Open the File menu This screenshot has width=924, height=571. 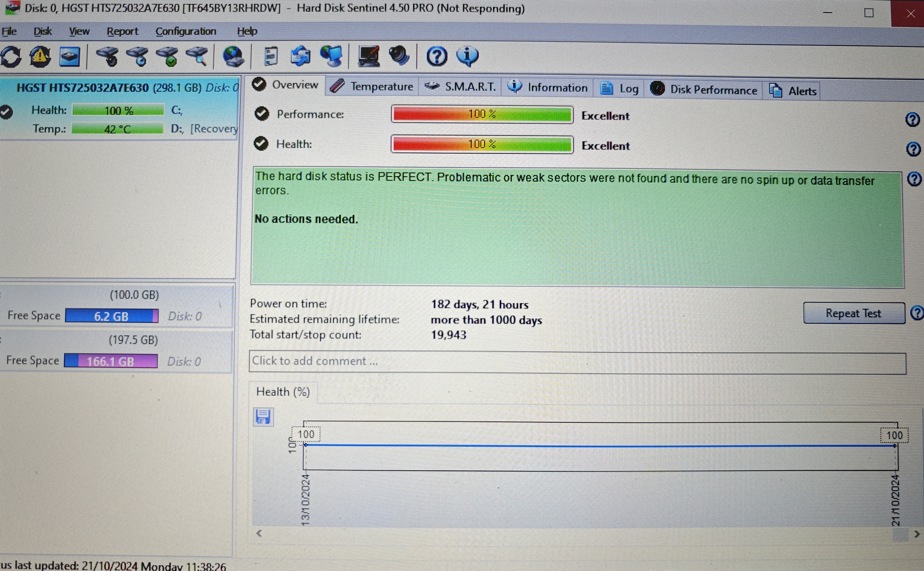click(x=9, y=31)
